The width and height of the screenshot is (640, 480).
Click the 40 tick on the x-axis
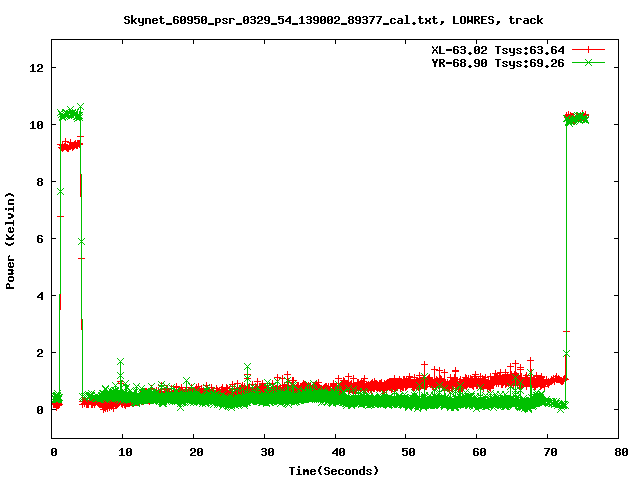click(336, 452)
